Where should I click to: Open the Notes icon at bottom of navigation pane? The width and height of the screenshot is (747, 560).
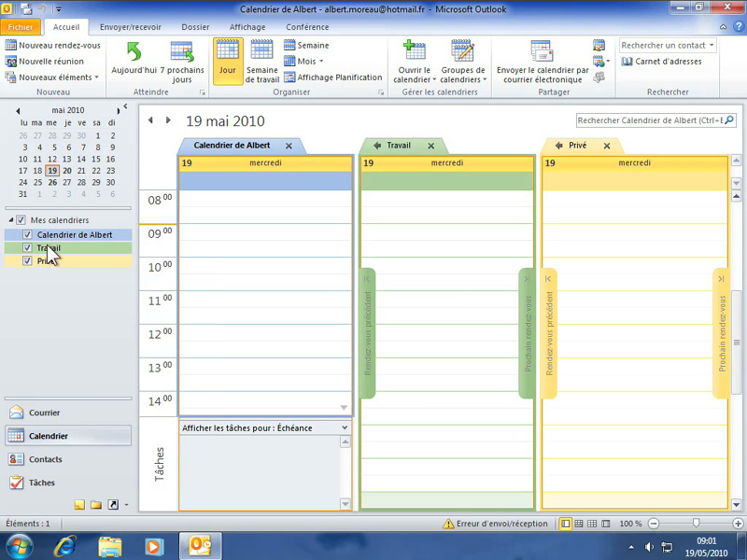[79, 505]
